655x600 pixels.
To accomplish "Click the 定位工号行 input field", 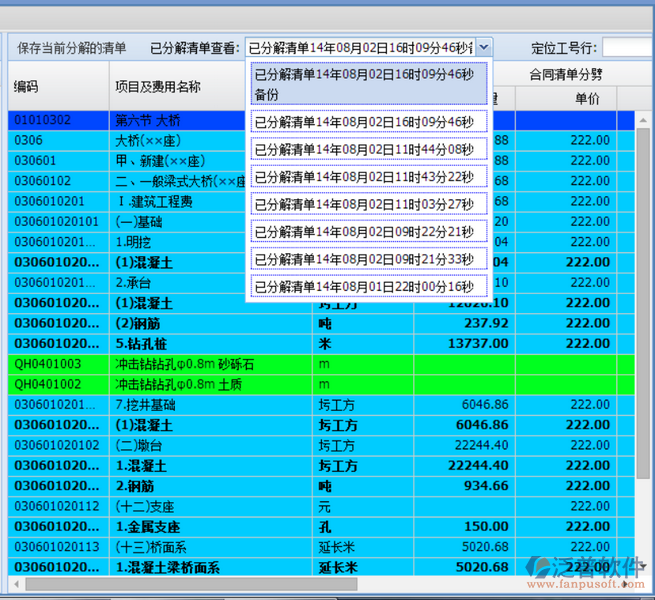I will [627, 47].
